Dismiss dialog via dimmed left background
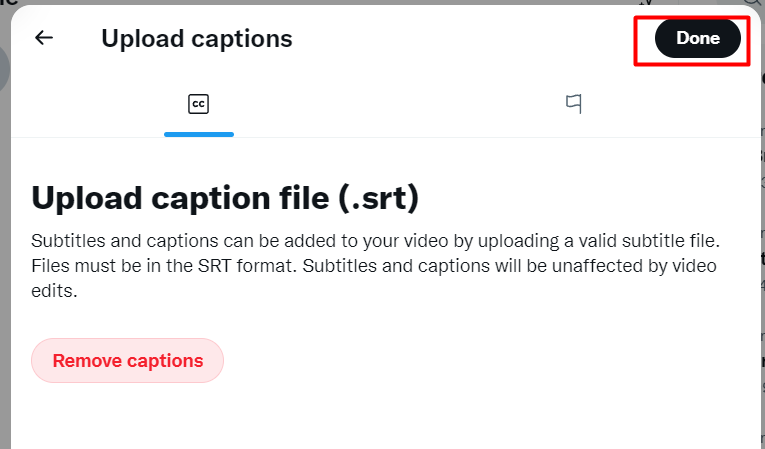Viewport: 765px width, 449px height. [5, 244]
